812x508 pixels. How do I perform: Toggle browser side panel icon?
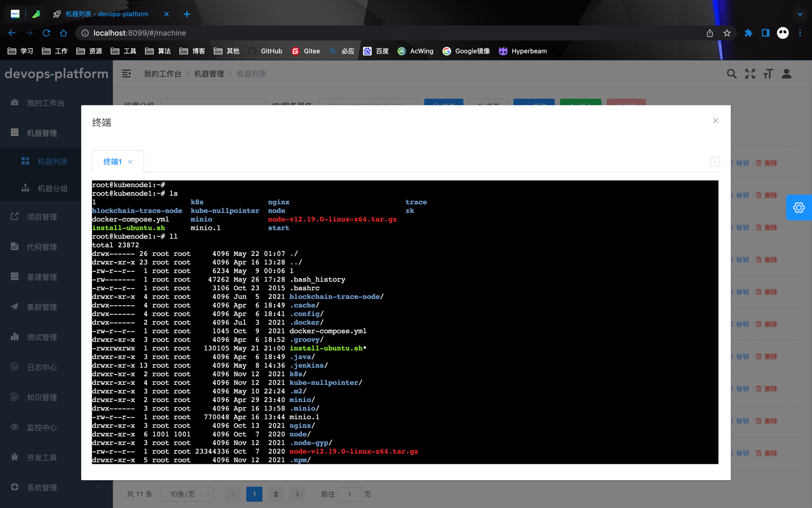click(x=765, y=33)
